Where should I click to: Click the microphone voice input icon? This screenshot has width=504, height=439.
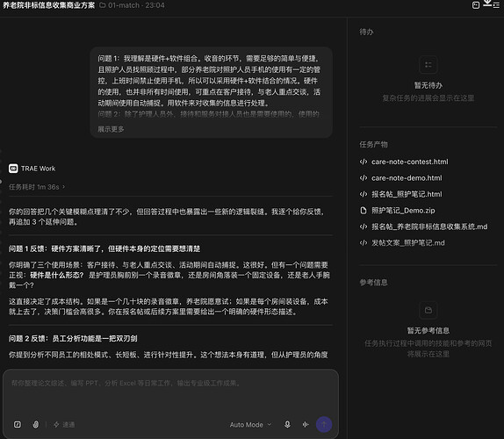click(287, 425)
